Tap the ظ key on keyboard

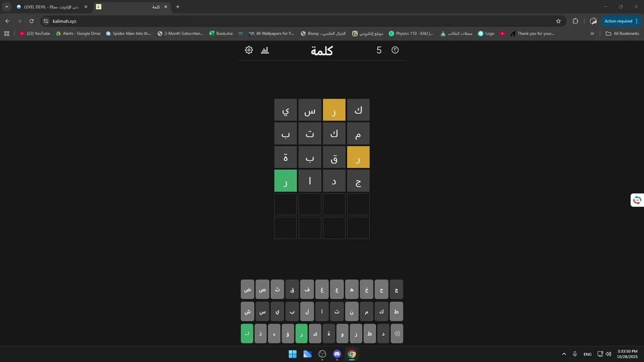(370, 333)
